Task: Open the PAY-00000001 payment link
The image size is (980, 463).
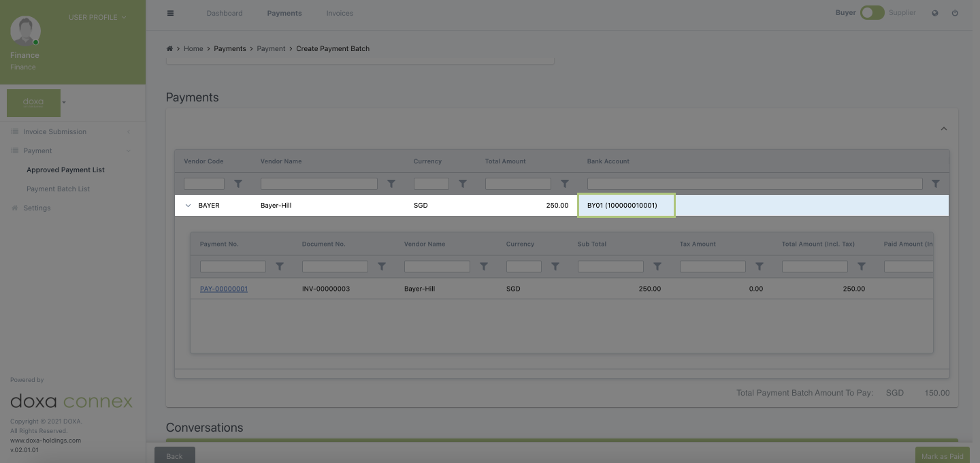Action: (x=224, y=289)
